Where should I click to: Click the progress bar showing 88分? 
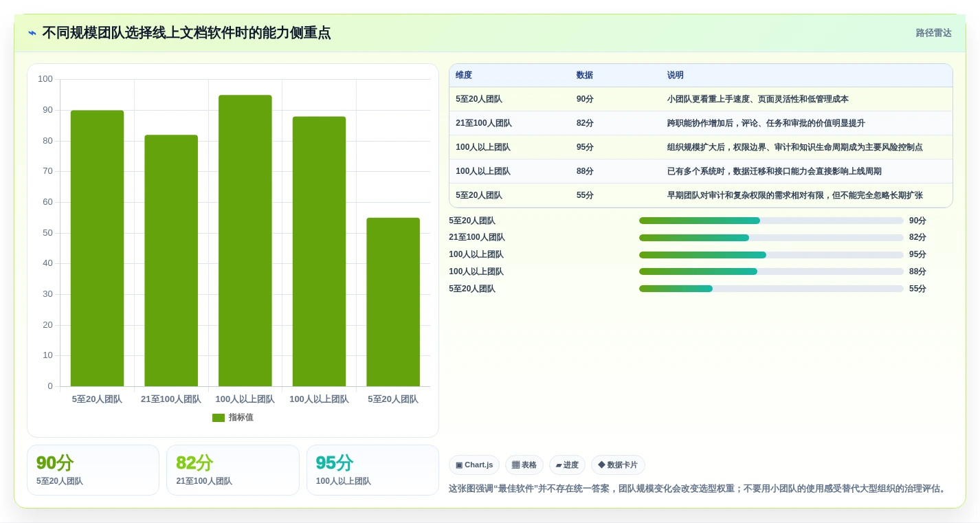[x=771, y=271]
